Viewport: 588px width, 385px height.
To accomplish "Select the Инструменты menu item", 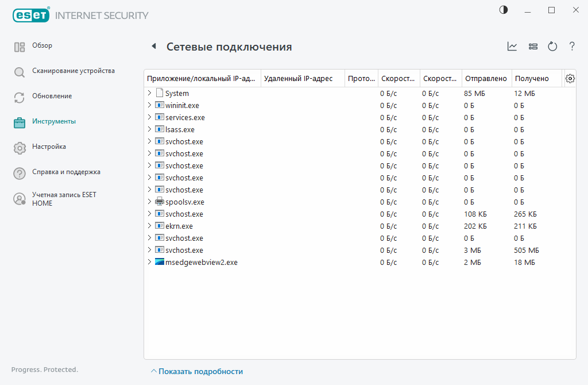I will pos(53,121).
